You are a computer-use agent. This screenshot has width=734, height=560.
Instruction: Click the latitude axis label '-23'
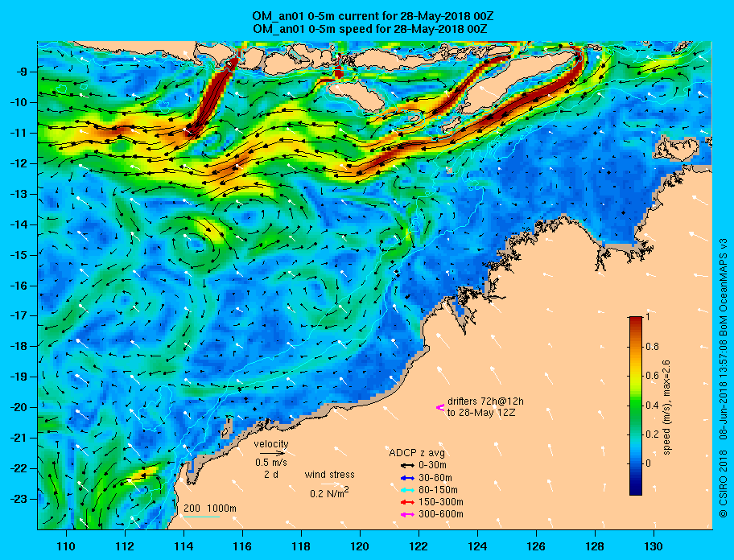[19, 499]
